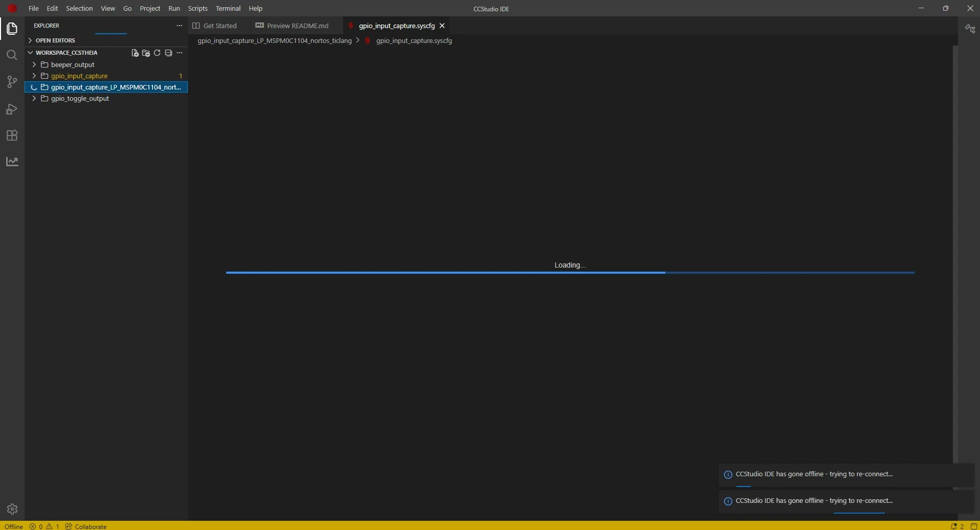Click the layout icon at status bar end
Viewport: 980px width, 530px height.
[x=974, y=526]
